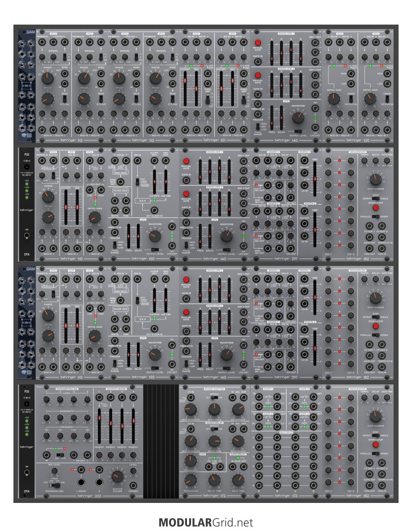Click the Parametric EQ IN jack
Viewport: 412px width, 532px height.
(47, 455)
